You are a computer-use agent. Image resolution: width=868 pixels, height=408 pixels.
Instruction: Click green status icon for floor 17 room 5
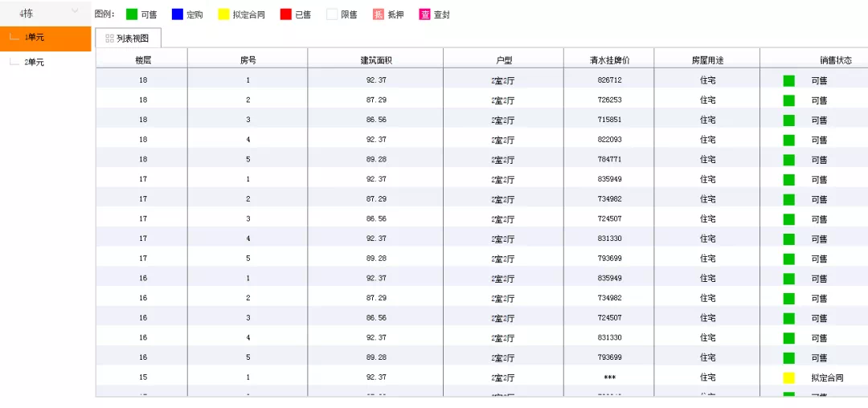pyautogui.click(x=789, y=259)
